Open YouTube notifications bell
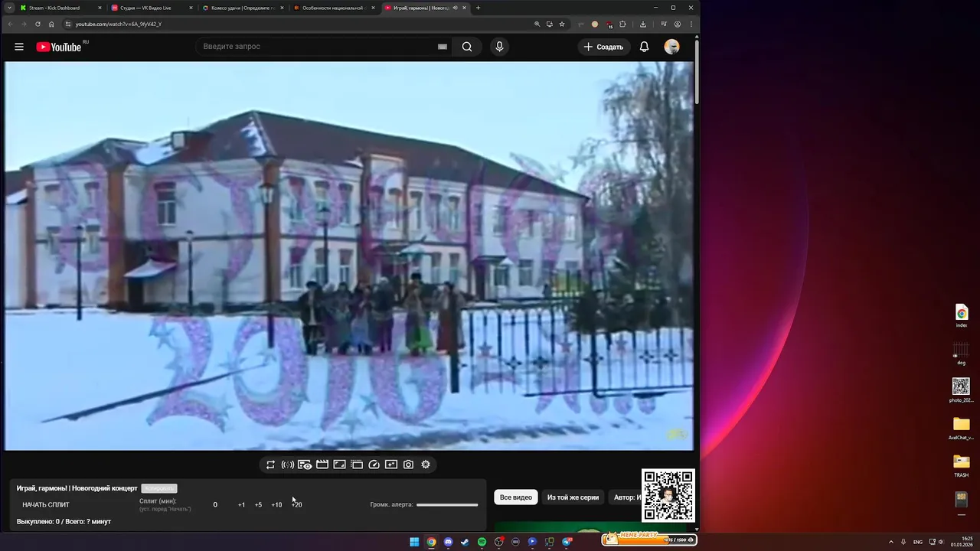 (644, 47)
